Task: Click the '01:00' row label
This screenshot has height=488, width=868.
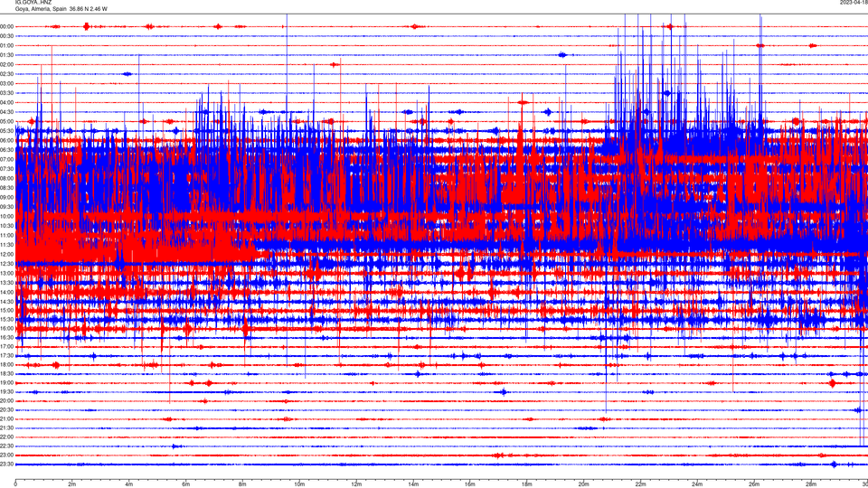Action: coord(6,45)
